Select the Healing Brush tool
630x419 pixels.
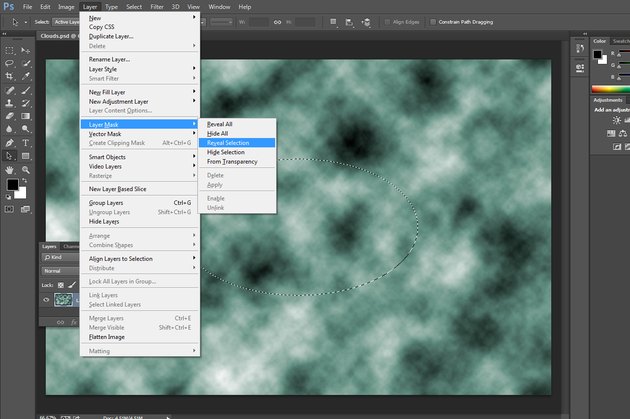(9, 90)
